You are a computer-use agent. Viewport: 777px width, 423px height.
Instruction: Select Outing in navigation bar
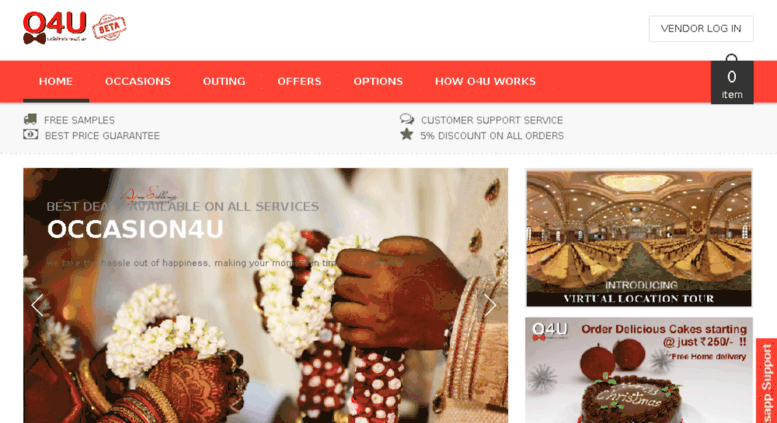coord(224,81)
